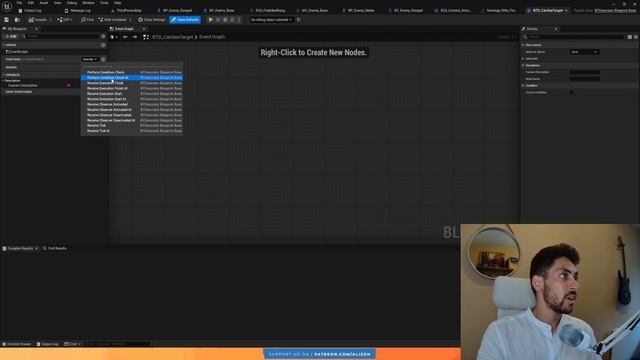Expand the Advanced section in Details
Image resolution: width=640 pixels, height=360 pixels.
pos(523,59)
